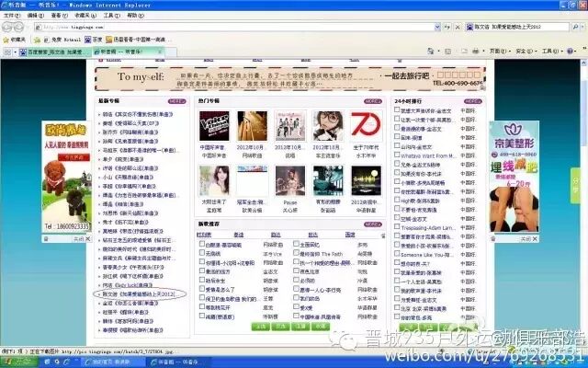This screenshot has height=368, width=588.
Task: Open the Pause album cover
Action: point(290,181)
